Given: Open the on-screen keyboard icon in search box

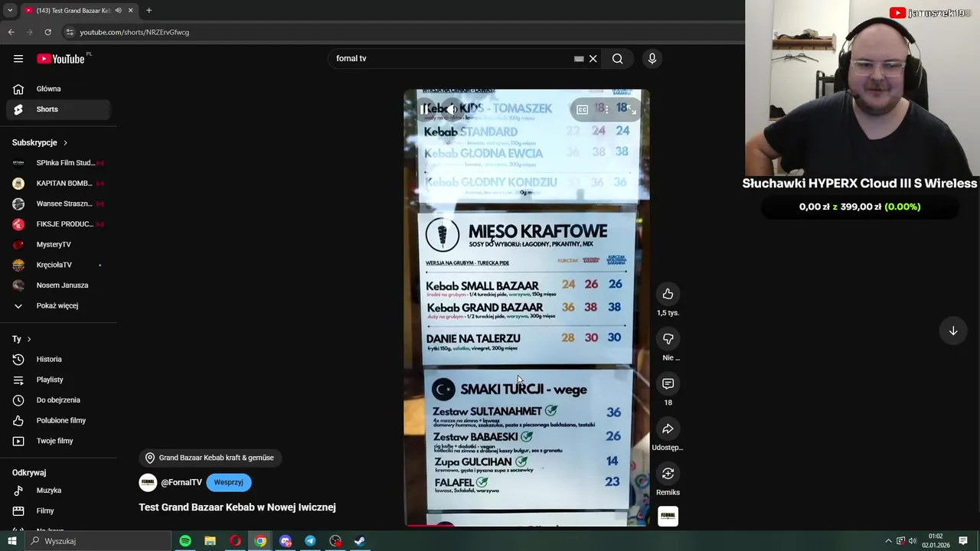Looking at the screenshot, I should tap(579, 59).
